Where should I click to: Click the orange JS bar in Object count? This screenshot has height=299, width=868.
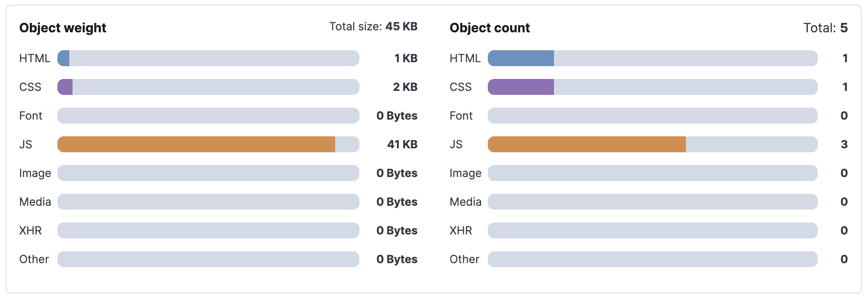[587, 144]
